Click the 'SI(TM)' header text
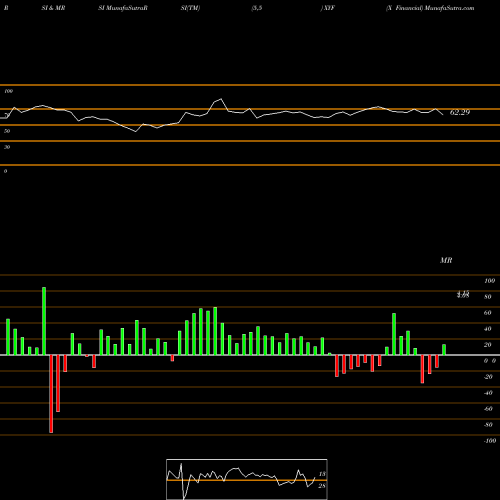The width and height of the screenshot is (500, 500). click(190, 8)
